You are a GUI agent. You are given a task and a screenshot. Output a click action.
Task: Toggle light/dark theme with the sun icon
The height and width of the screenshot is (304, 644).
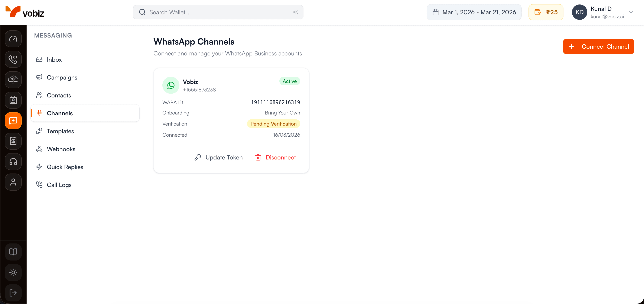pos(13,272)
